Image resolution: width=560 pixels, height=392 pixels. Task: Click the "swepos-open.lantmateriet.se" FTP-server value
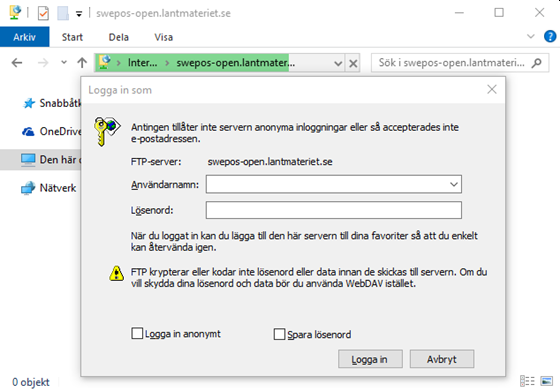[x=270, y=162]
